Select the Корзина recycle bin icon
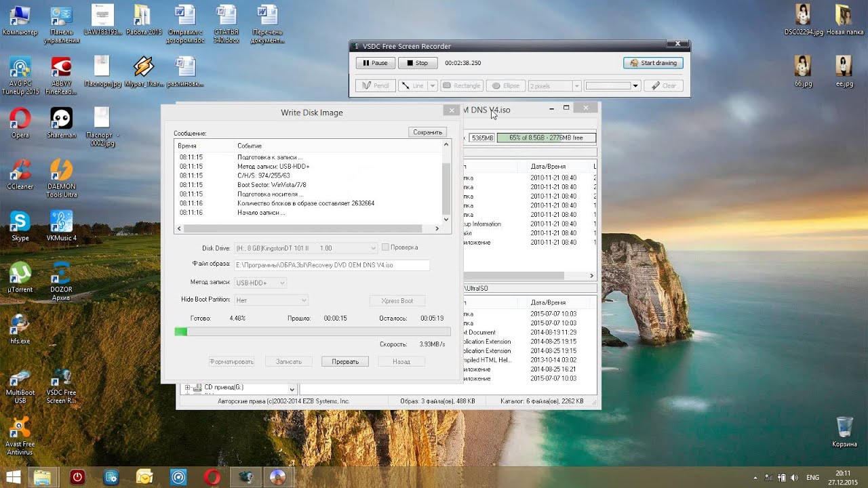Screen dimensions: 868x488 [x=844, y=432]
